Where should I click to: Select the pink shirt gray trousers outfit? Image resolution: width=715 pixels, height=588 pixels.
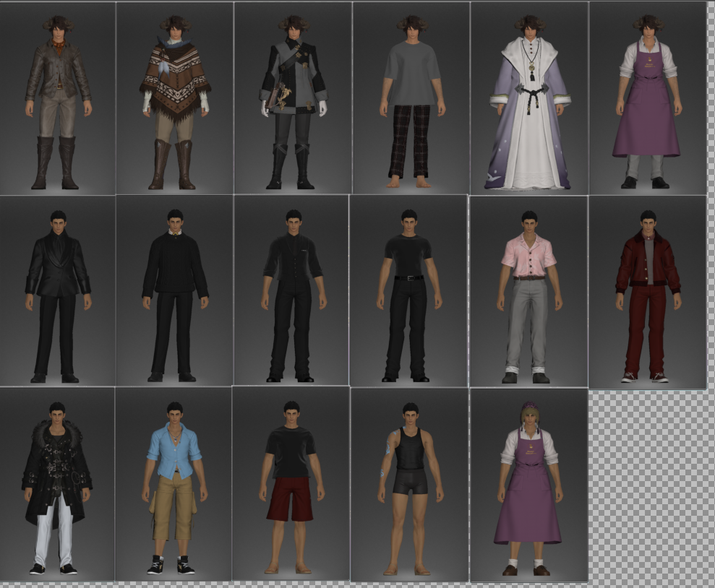[528, 292]
